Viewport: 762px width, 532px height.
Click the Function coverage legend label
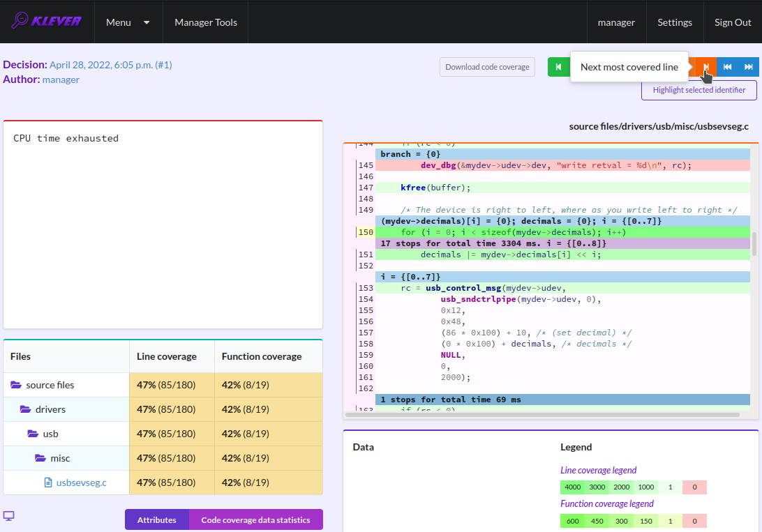tap(607, 503)
